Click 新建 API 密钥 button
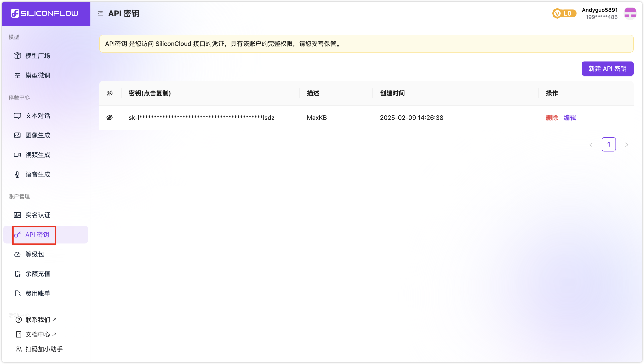The width and height of the screenshot is (644, 364). point(607,69)
